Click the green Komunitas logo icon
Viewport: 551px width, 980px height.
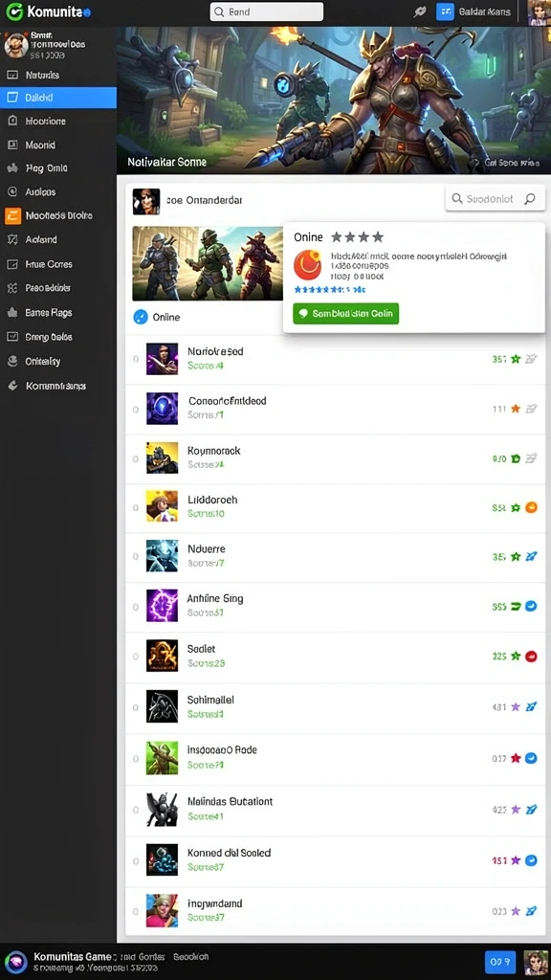(13, 11)
